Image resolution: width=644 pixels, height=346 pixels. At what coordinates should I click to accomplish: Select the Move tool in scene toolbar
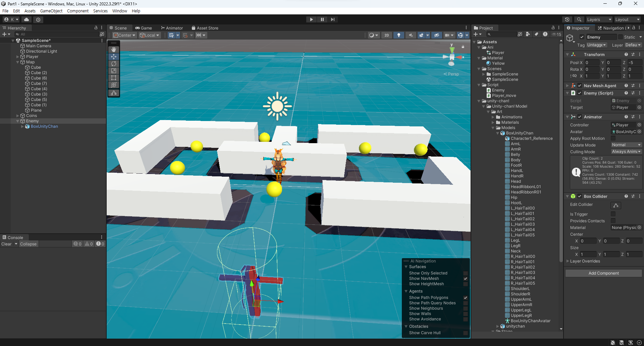pos(114,57)
